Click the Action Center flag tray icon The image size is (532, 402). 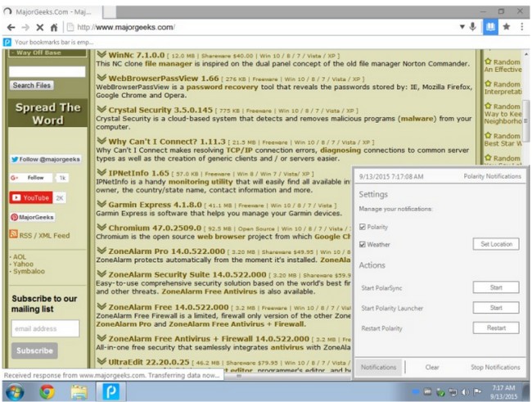point(477,392)
